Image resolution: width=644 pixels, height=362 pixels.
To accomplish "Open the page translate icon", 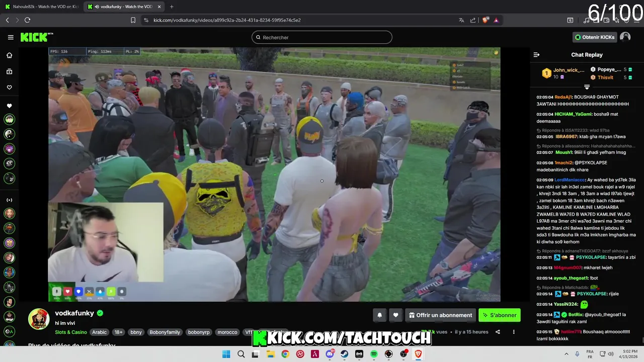I will [x=461, y=20].
